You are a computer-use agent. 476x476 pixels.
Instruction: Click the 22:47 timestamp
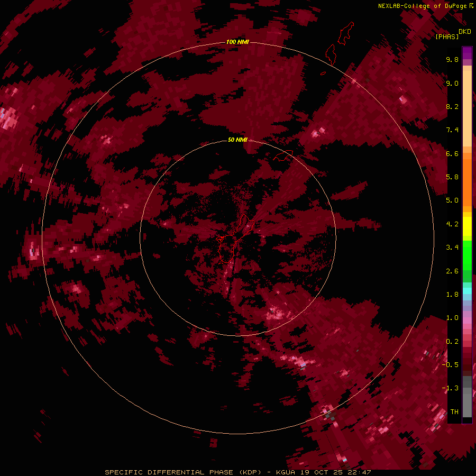[x=360, y=472]
